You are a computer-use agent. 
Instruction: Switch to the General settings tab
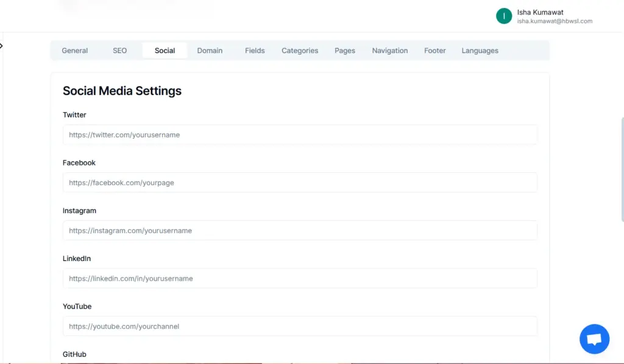pyautogui.click(x=74, y=51)
